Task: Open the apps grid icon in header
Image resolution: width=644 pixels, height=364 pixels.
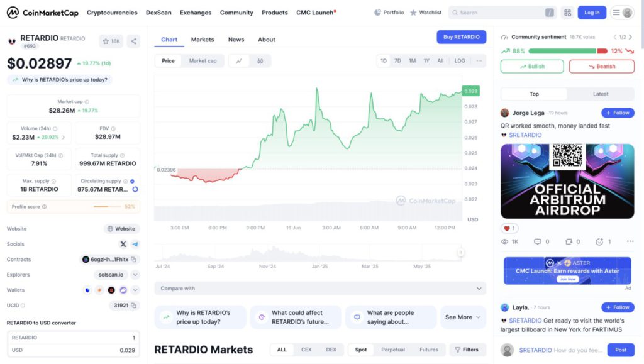Action: [x=567, y=13]
